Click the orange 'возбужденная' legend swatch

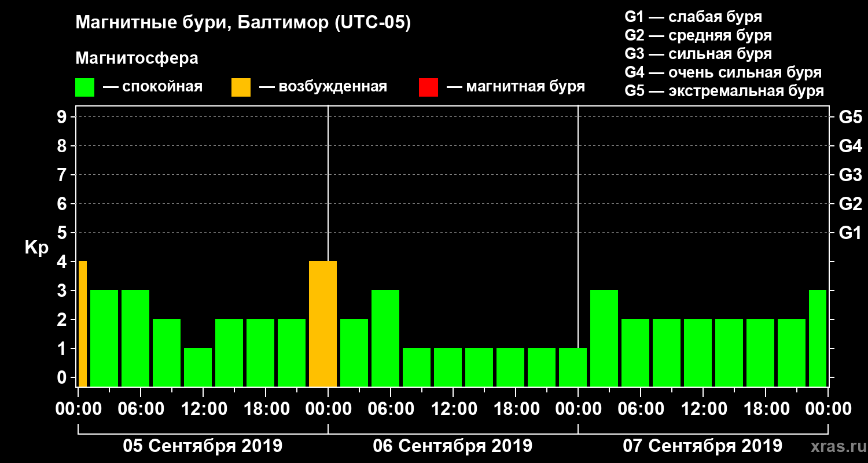click(241, 87)
